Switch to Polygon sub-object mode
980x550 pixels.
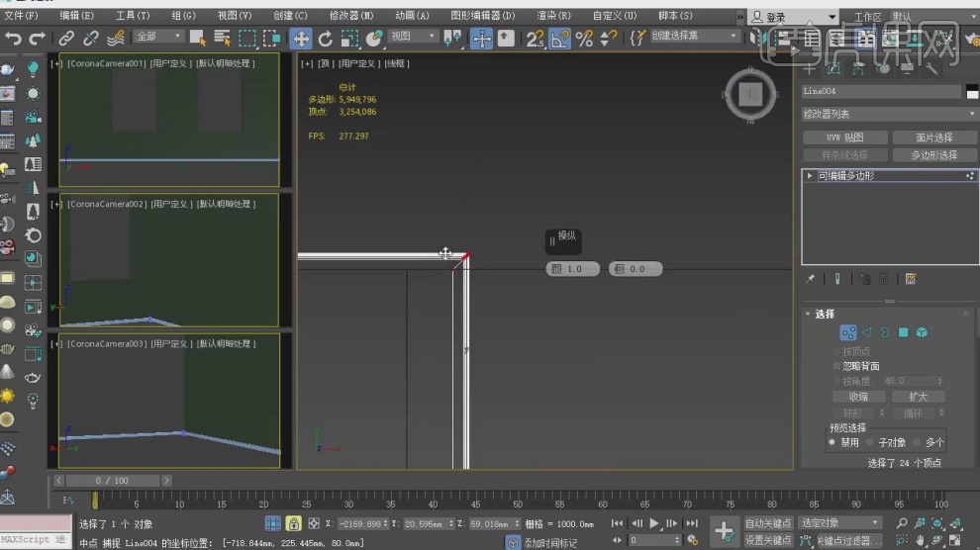[x=903, y=332]
